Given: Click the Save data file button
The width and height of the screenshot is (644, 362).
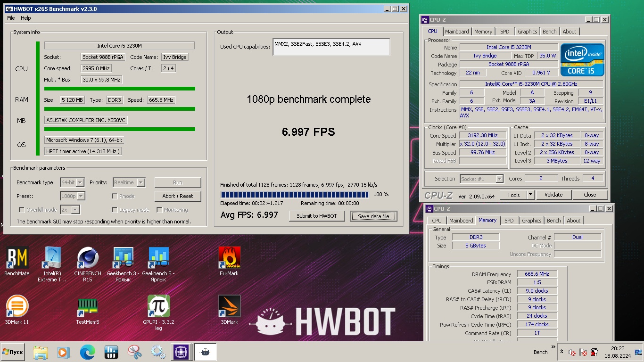Looking at the screenshot, I should tap(374, 216).
